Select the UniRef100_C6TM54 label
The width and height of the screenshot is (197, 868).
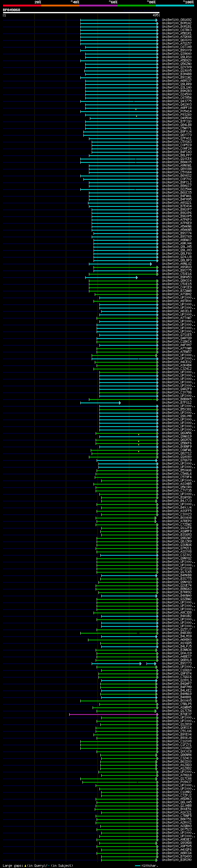177,98
